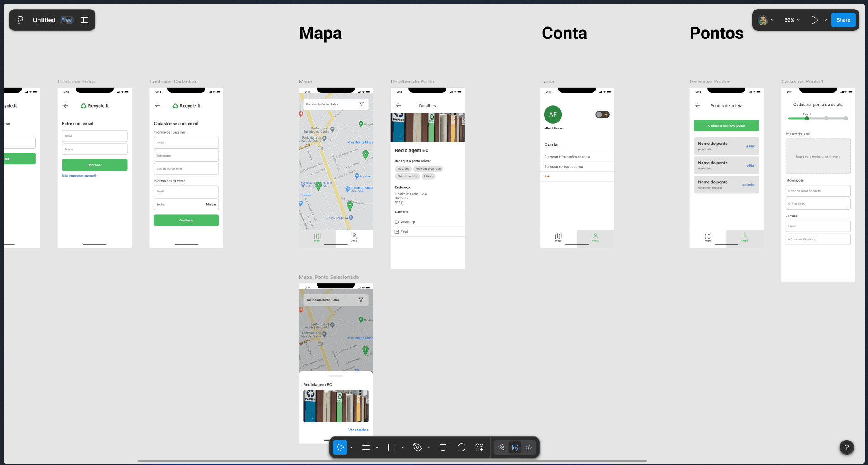868x465 pixels.
Task: Expand the Pen tool options chevron
Action: click(428, 448)
